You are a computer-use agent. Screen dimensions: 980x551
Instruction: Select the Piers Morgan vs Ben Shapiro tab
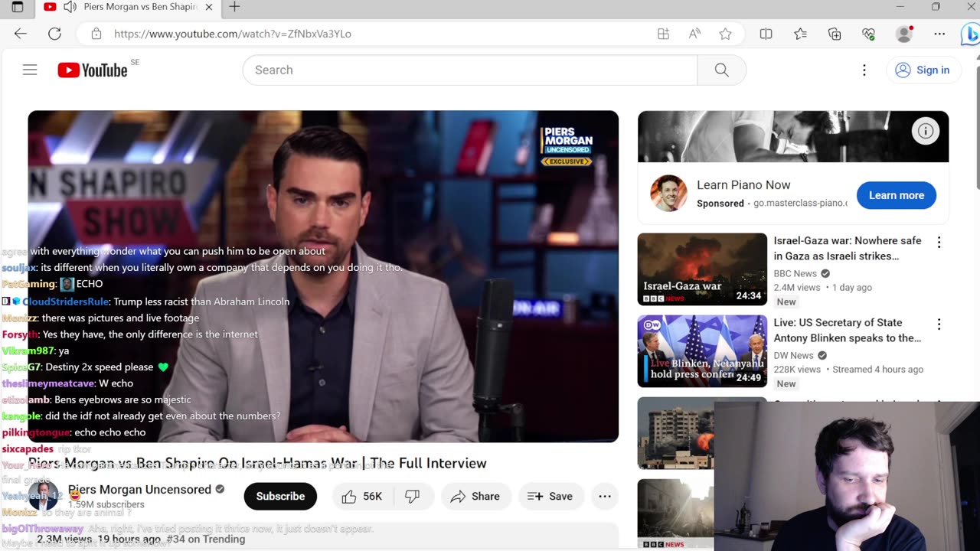coord(128,7)
